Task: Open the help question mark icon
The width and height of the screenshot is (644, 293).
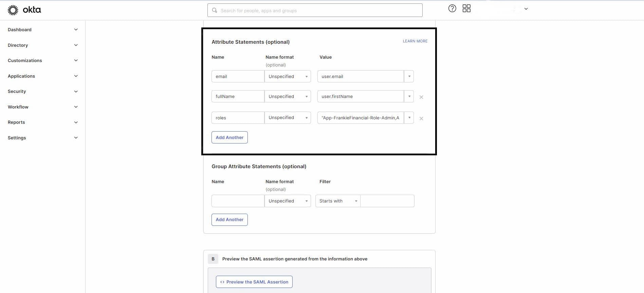Action: click(452, 8)
